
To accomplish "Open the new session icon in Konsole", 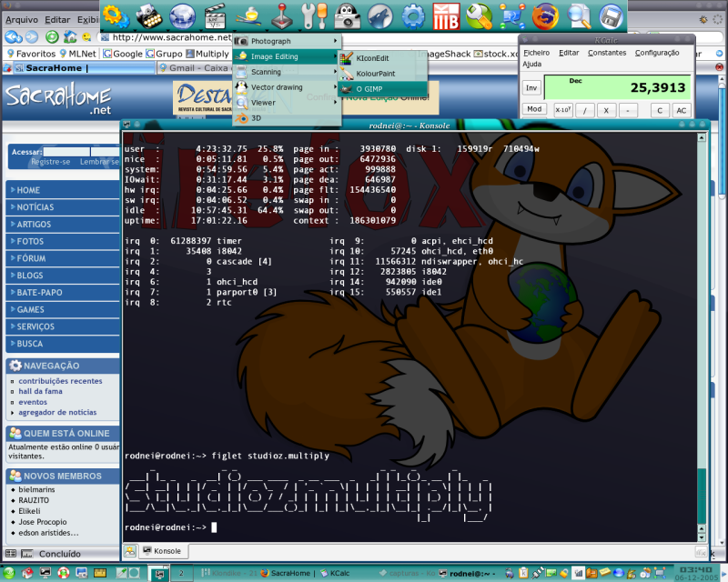I will (130, 551).
